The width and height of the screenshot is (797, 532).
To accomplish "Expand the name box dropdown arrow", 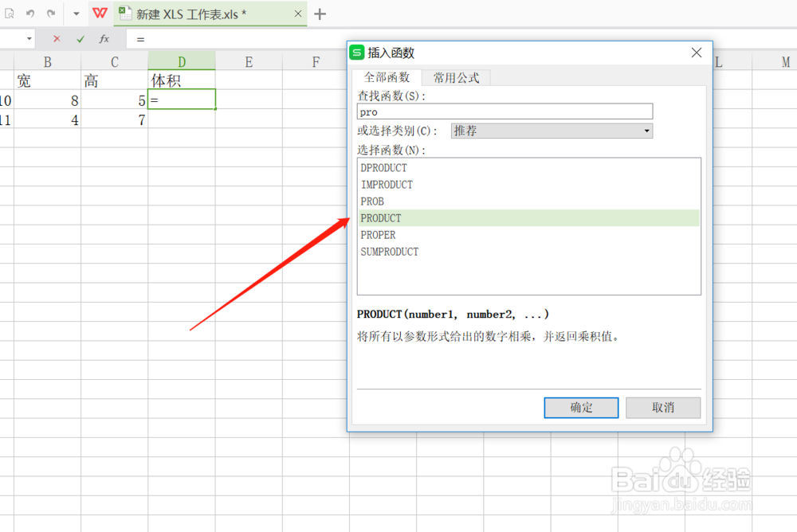I will [x=29, y=38].
